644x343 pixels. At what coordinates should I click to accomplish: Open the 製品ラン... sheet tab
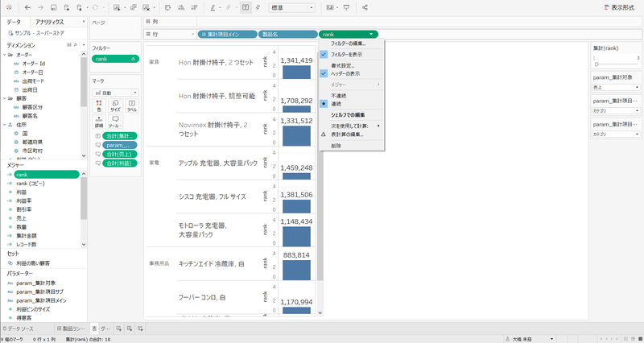tap(72, 329)
